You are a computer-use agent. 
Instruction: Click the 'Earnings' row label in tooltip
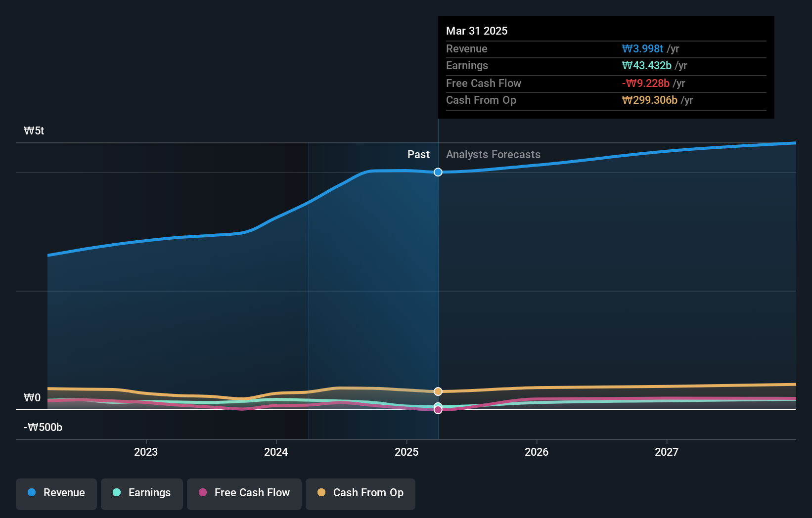pyautogui.click(x=467, y=66)
